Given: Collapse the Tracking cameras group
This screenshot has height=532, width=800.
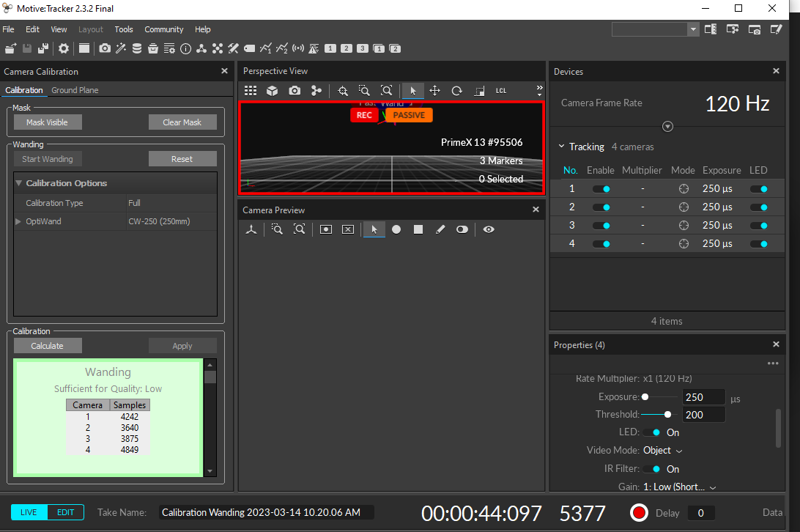Looking at the screenshot, I should pos(562,147).
